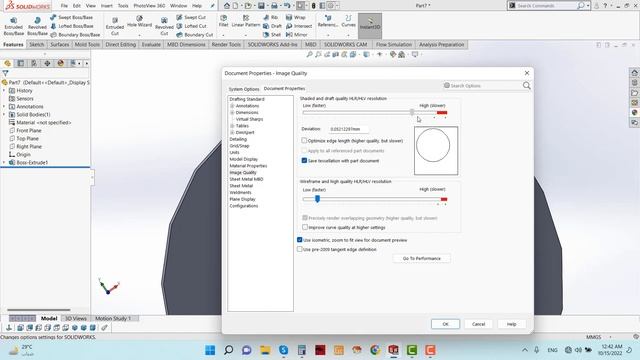Image resolution: width=640 pixels, height=360 pixels.
Task: Uncheck Save tessellation with part document
Action: (304, 160)
